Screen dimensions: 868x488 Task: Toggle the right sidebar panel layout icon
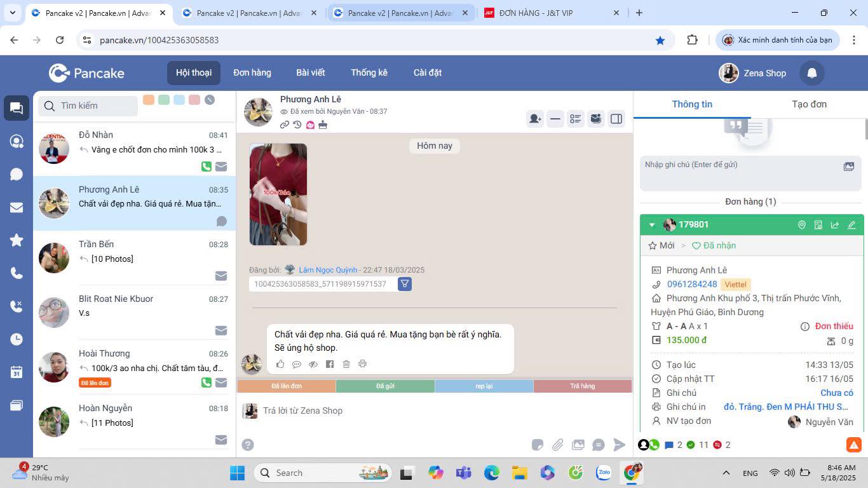[x=616, y=119]
